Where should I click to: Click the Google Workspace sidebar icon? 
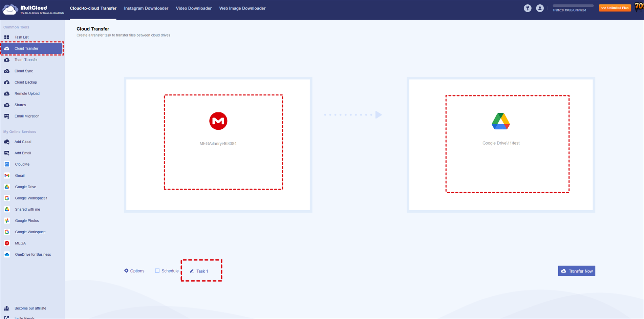coord(7,232)
